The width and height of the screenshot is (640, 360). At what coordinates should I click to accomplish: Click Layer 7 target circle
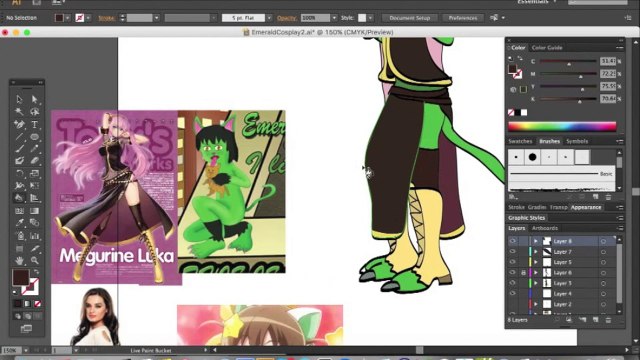(603, 252)
